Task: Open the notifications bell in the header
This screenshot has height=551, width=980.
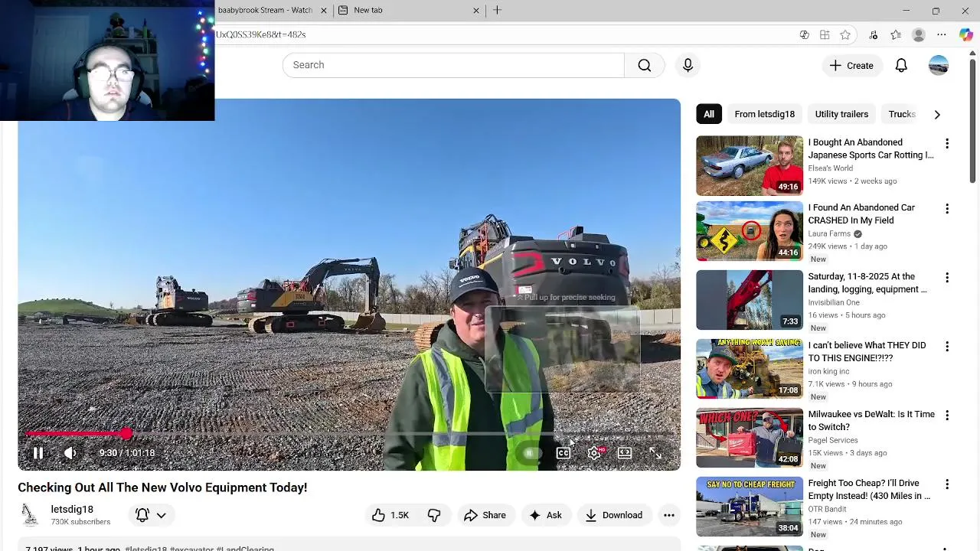Action: 901,65
